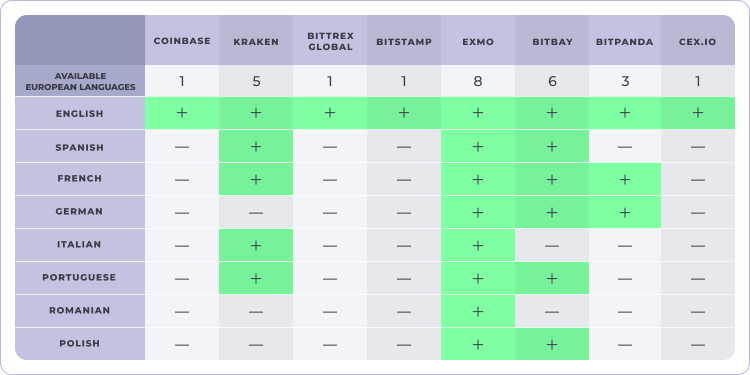This screenshot has width=750, height=375.
Task: Select the Available European Languages row label
Action: (80, 81)
